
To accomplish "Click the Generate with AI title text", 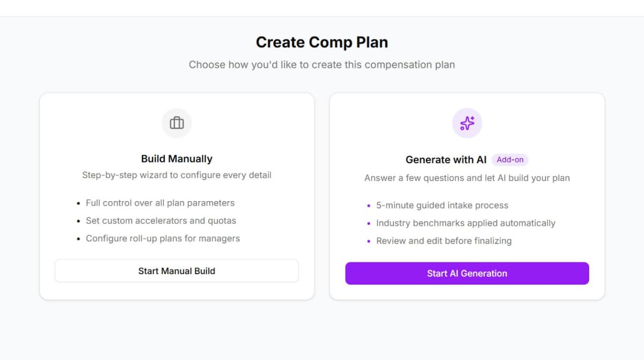I will [x=446, y=159].
